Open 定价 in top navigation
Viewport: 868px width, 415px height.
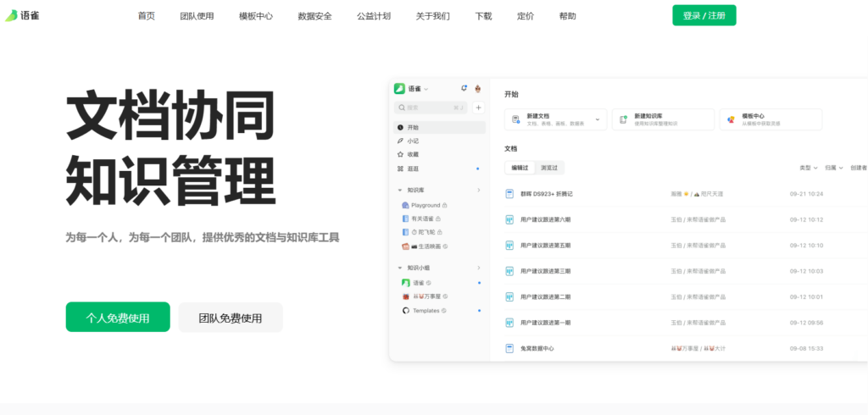(526, 16)
